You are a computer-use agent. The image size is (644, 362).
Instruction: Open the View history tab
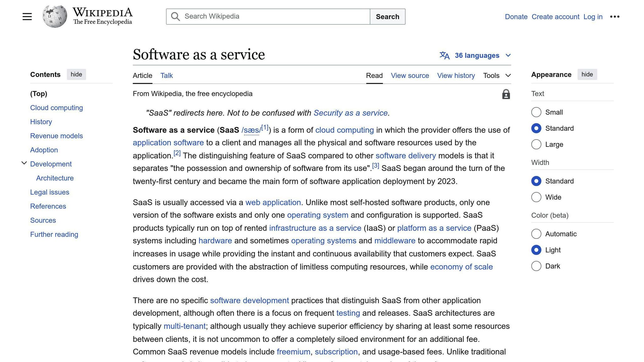pyautogui.click(x=456, y=75)
